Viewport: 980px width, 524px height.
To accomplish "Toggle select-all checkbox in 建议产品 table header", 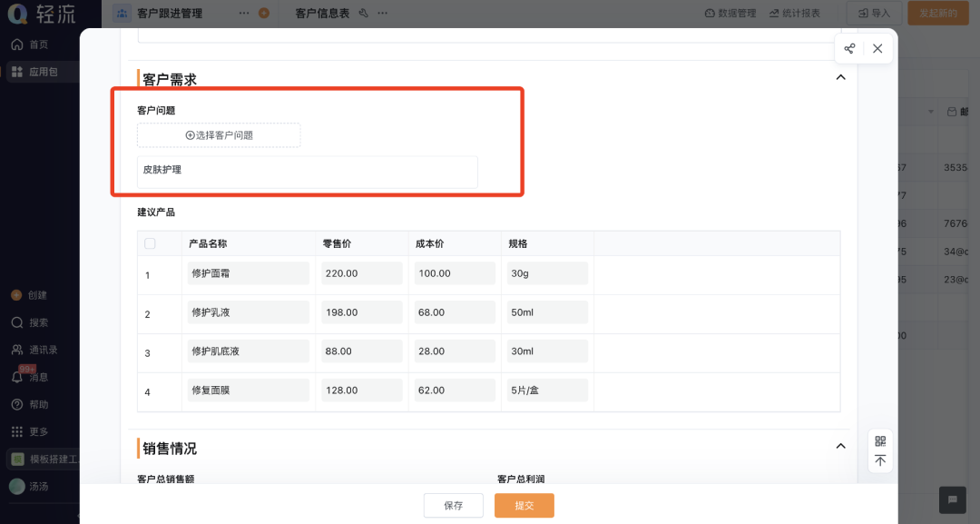I will pos(150,243).
